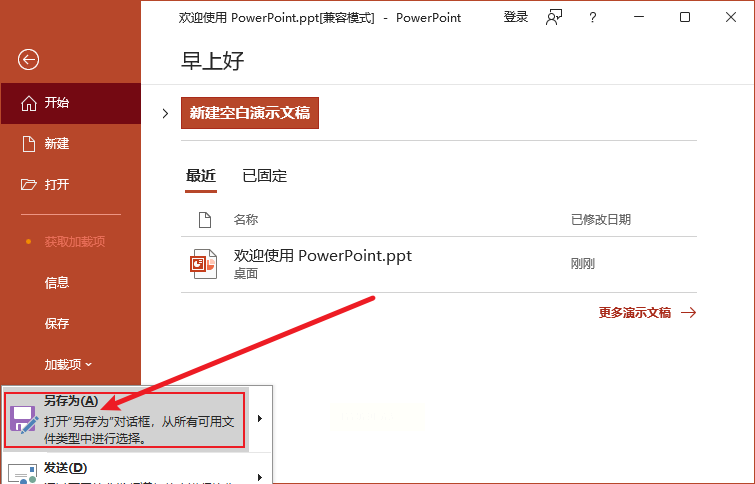Switch to the 最近 tab

point(201,176)
